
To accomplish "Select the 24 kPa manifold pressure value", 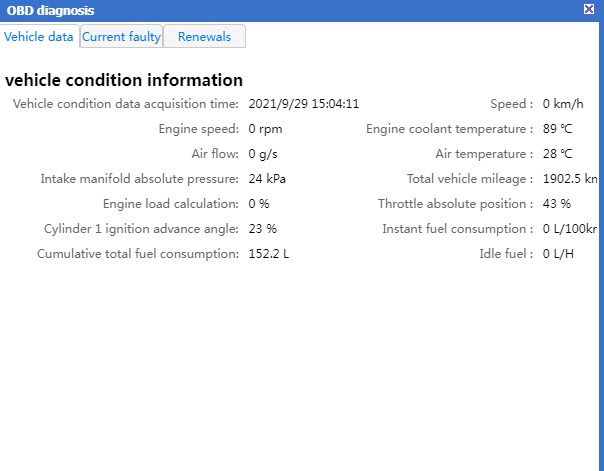I will [267, 179].
